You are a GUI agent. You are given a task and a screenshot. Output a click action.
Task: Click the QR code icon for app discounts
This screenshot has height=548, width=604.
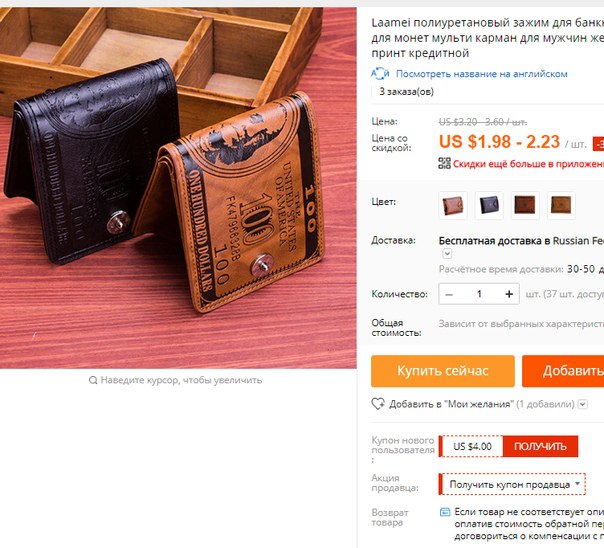[x=444, y=163]
